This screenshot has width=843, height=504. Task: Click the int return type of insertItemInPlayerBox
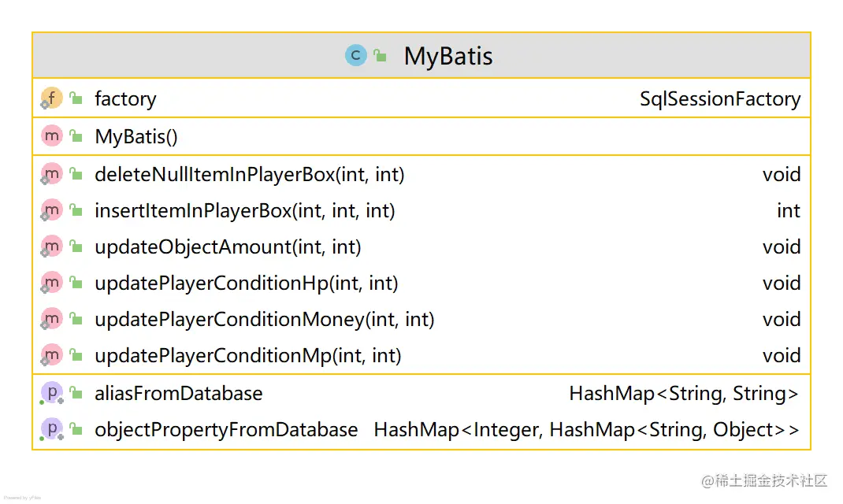(789, 210)
